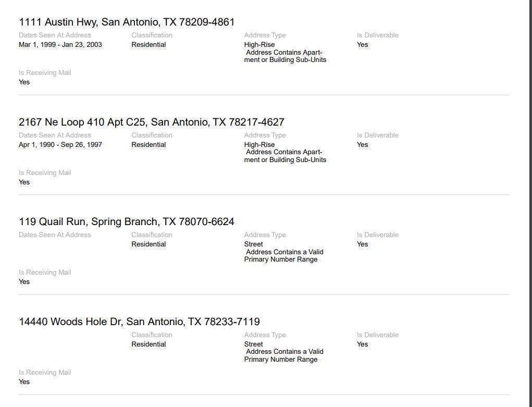This screenshot has width=532, height=407.
Task: Click Is Receiving Mail label under 119 Quail Run
Action: [45, 273]
